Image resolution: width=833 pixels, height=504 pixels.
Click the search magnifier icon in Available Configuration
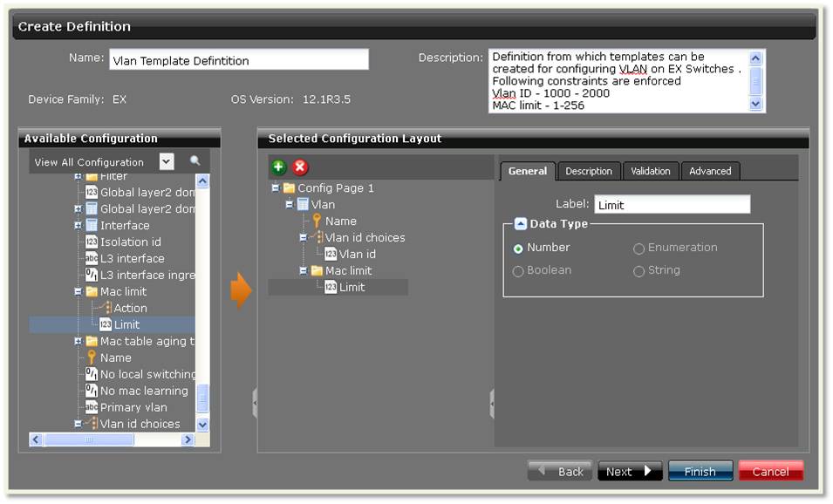[x=195, y=161]
